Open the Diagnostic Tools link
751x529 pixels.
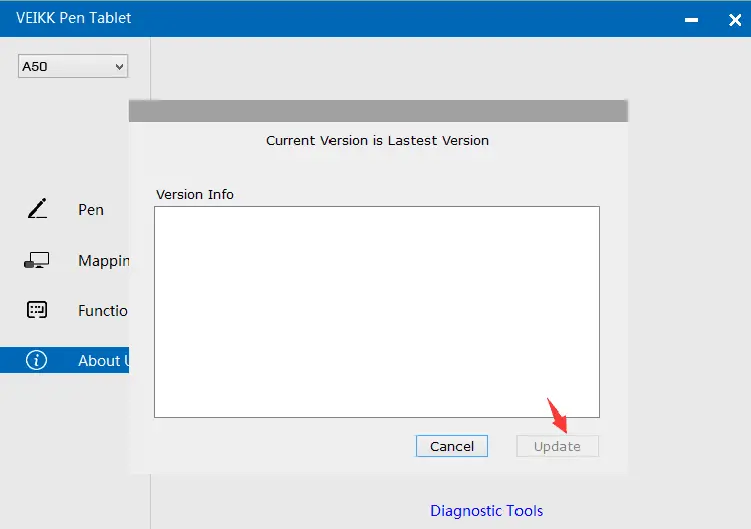(486, 511)
